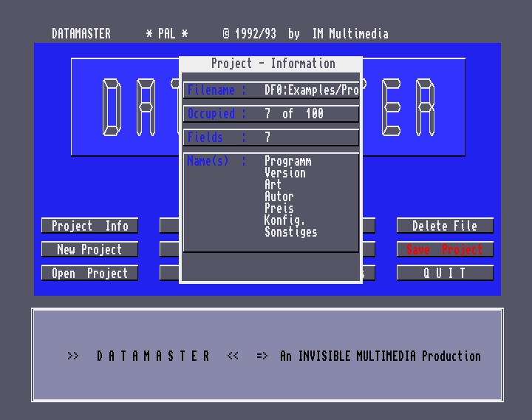Open a project with Open Project

tap(90, 274)
